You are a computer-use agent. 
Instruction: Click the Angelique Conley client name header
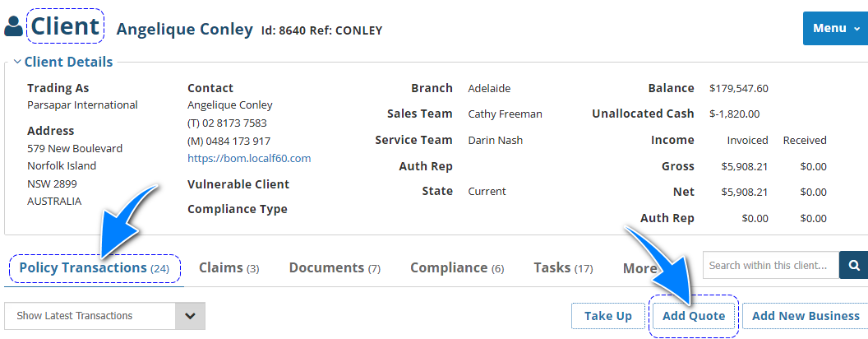184,30
